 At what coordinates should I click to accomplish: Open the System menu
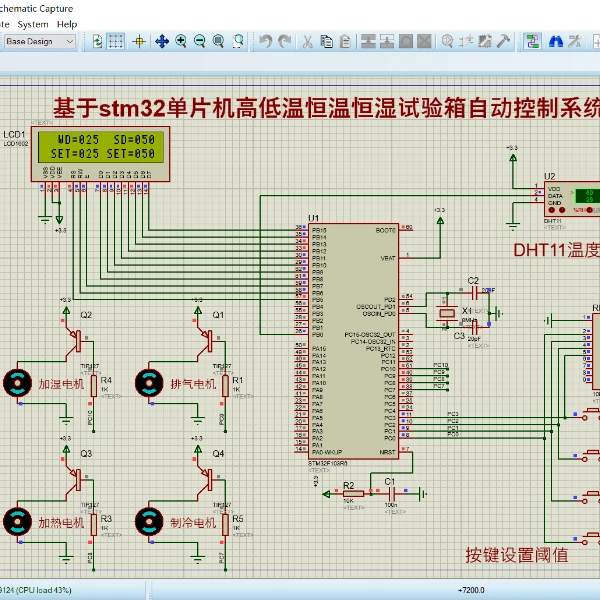click(33, 24)
